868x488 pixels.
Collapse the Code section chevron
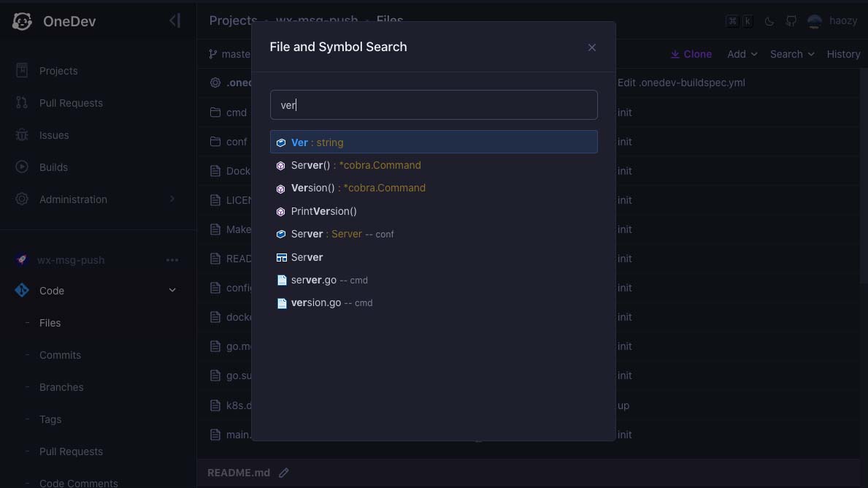(172, 290)
